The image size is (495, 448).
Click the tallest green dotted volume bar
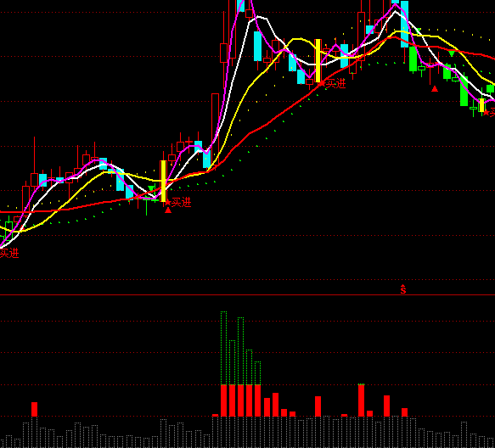point(223,348)
